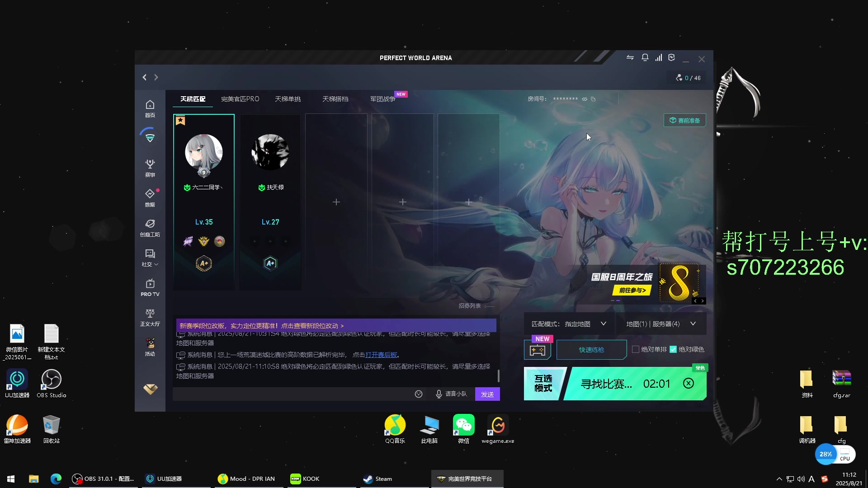Image resolution: width=868 pixels, height=488 pixels.
Task: Switch to the 天梯匹配 tab
Action: pyautogui.click(x=193, y=99)
